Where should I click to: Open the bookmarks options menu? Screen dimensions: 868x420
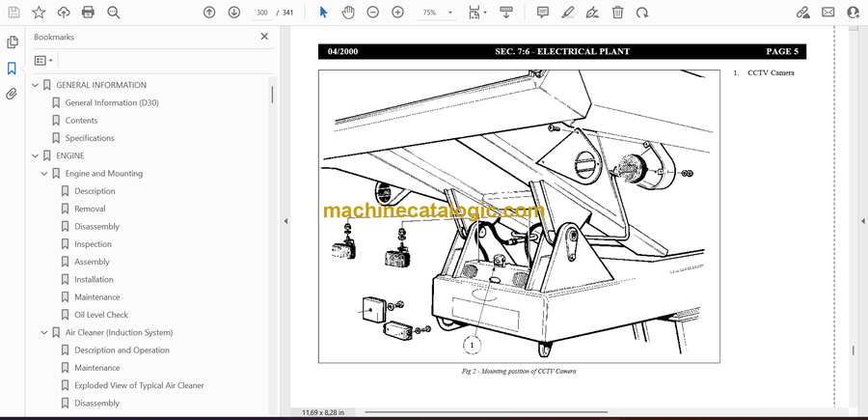43,60
